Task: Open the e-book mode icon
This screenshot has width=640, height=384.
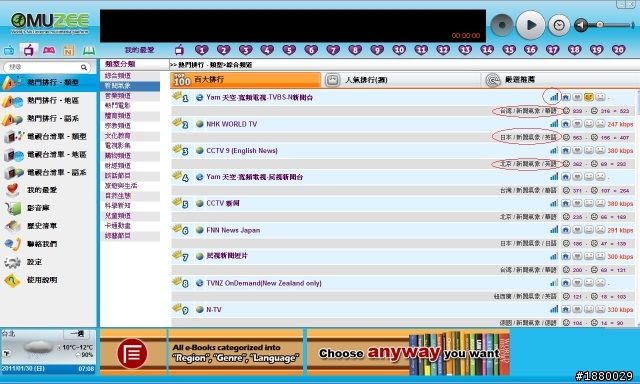Action: (89, 51)
